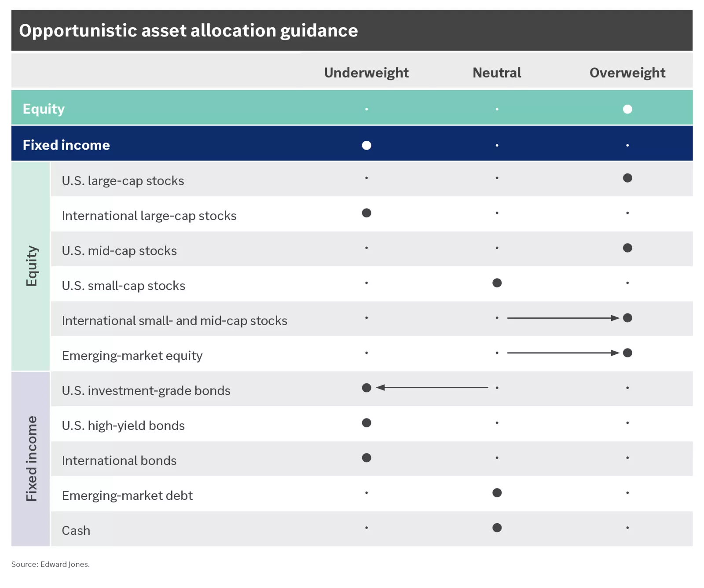This screenshot has height=588, width=704.
Task: Click arrow in International small- and mid-cap stocks row
Action: tap(563, 318)
